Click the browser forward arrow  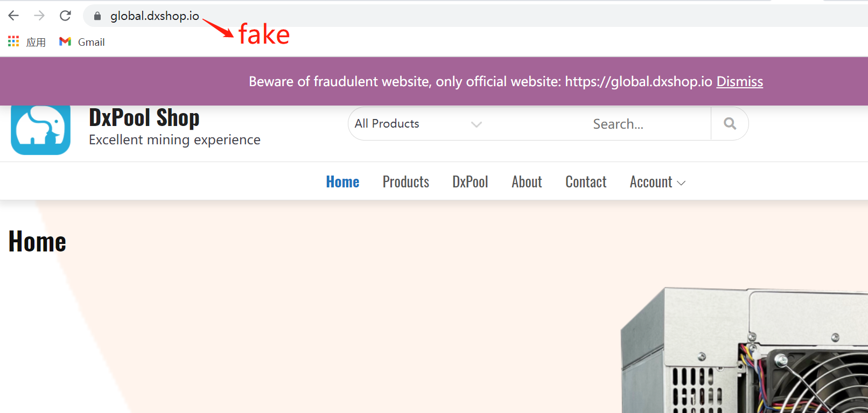pyautogui.click(x=39, y=16)
